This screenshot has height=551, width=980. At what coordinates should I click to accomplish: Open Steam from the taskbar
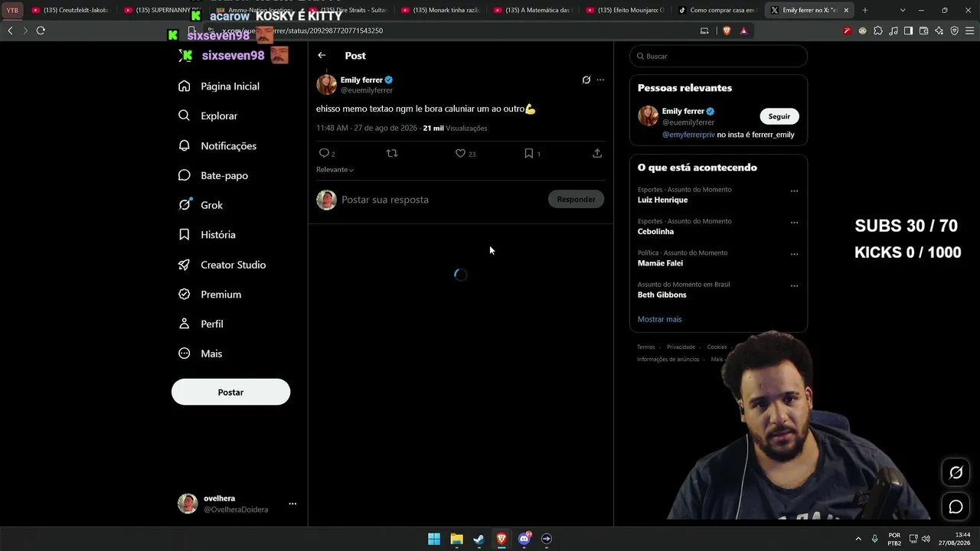click(479, 539)
